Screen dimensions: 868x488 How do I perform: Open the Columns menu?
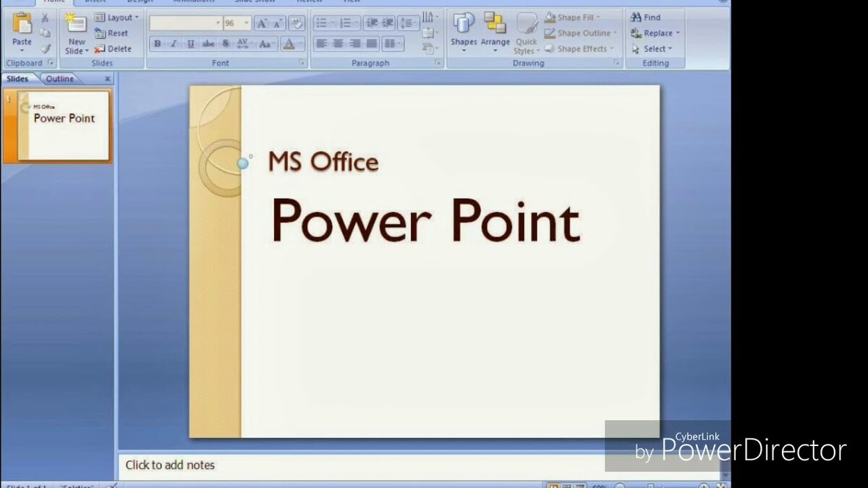pos(393,44)
